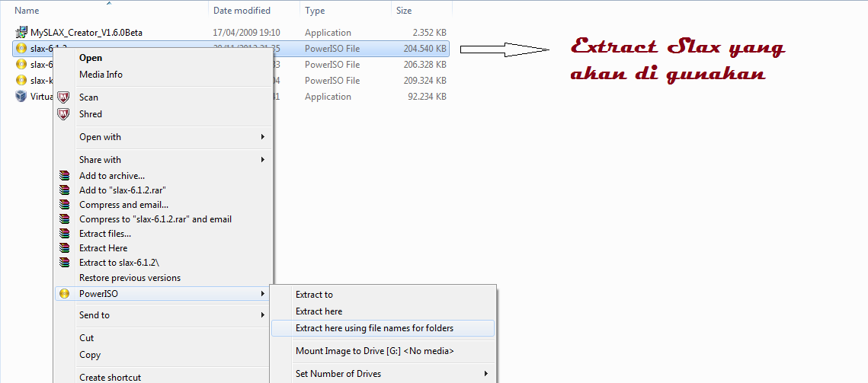Click the PowerISO disc icon in menu
The image size is (868, 383).
(64, 294)
